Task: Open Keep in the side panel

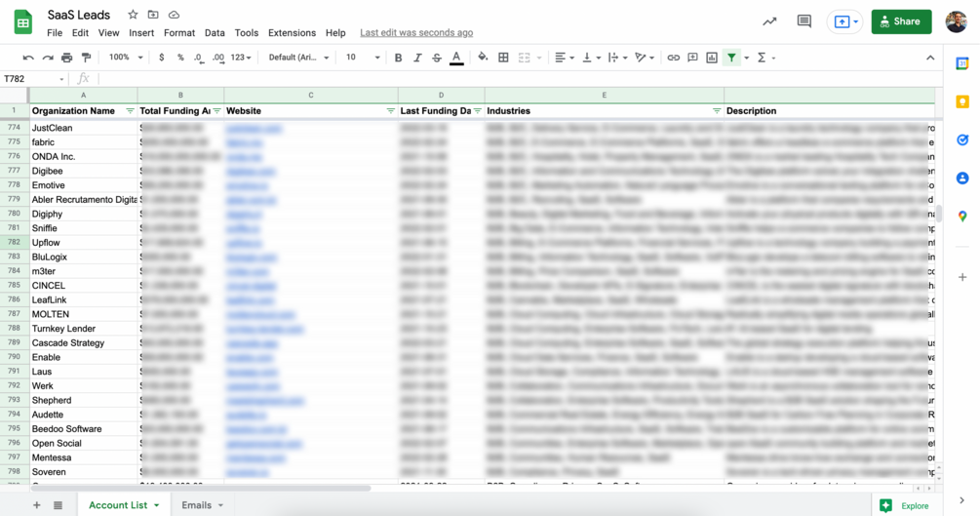Action: [x=962, y=102]
